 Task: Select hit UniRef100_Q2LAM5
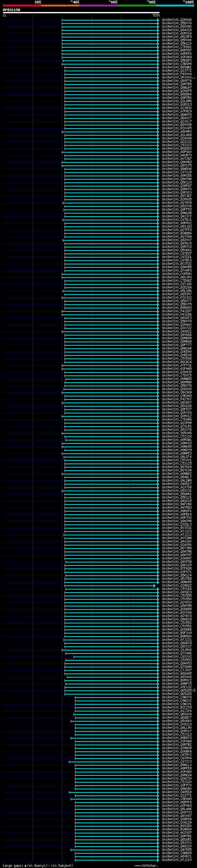[x=177, y=101]
